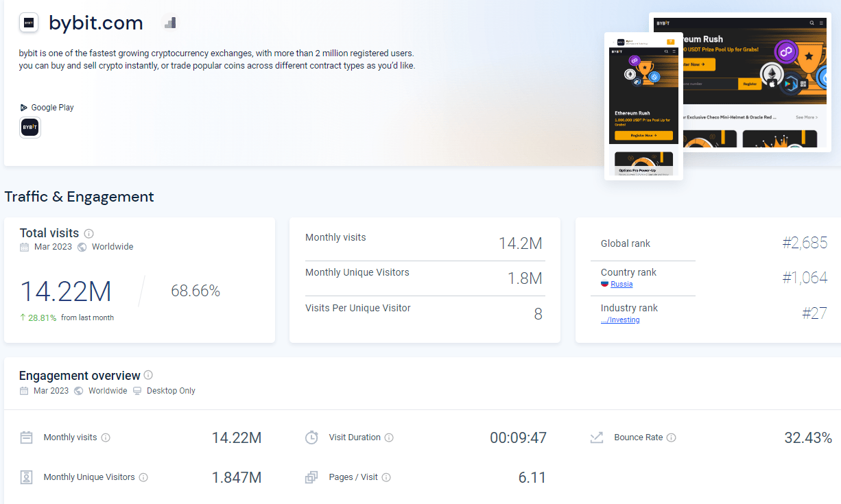Viewport: 841px width, 504px height.
Task: Click the Bybit app icon below Google Play
Action: 29,127
